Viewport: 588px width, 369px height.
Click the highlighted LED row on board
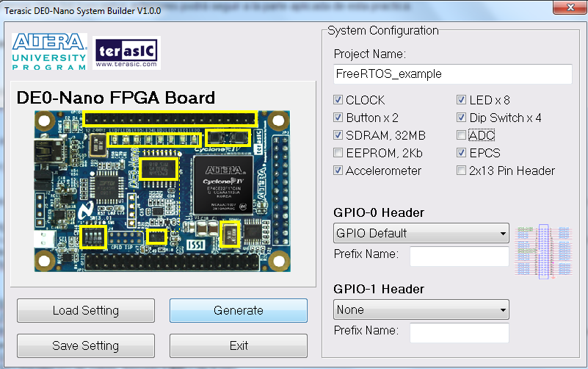click(x=154, y=140)
